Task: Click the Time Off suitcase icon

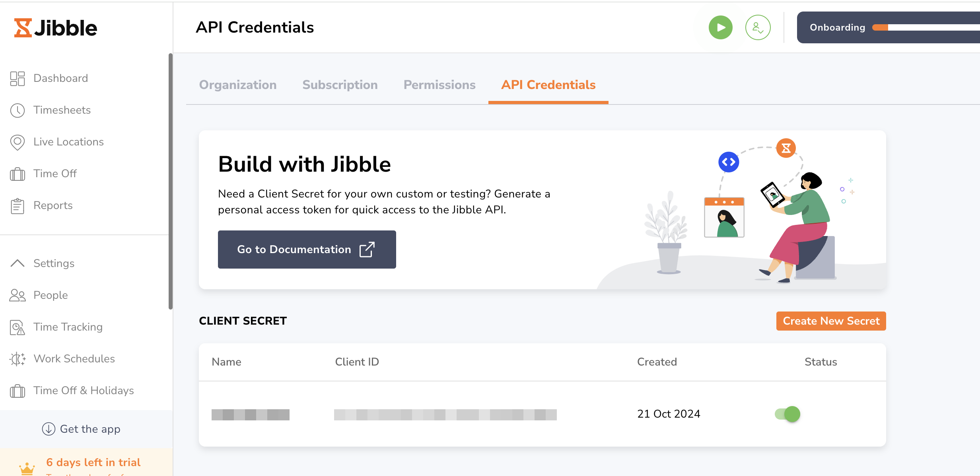Action: (x=17, y=174)
